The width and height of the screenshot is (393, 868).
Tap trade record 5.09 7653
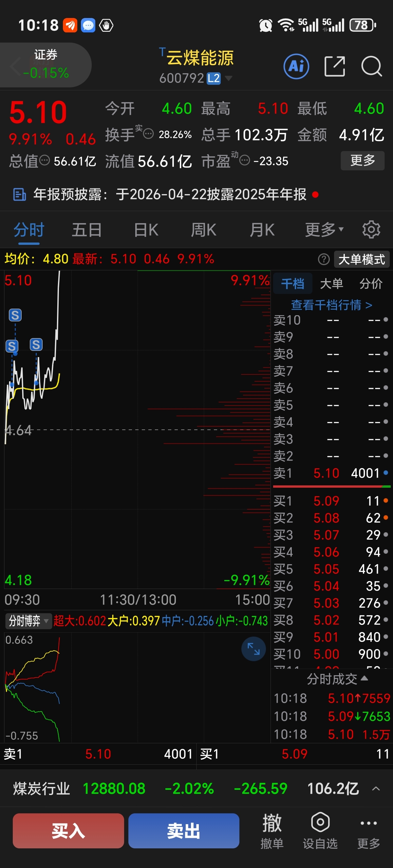(x=332, y=716)
